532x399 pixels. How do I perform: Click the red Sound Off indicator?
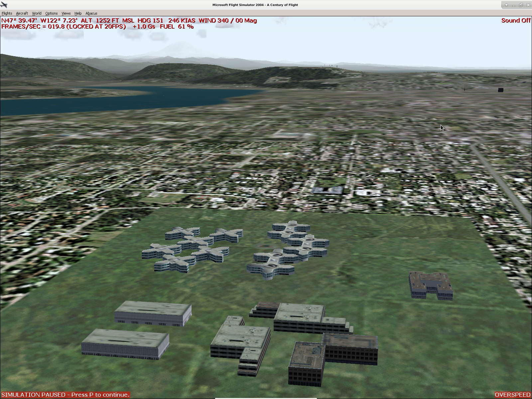[516, 21]
